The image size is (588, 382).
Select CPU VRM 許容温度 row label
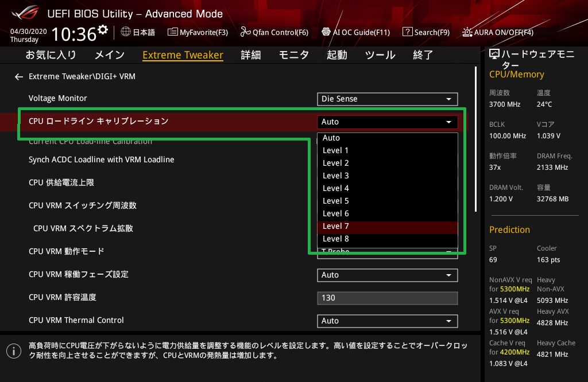(62, 297)
